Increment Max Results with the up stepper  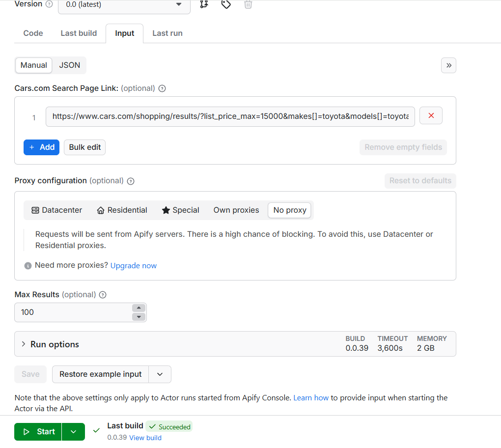pyautogui.click(x=138, y=308)
